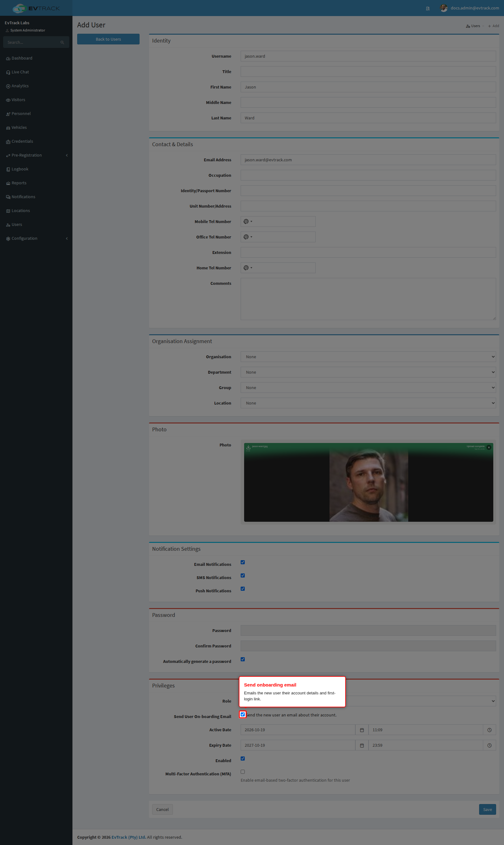The height and width of the screenshot is (845, 504).
Task: Open the Department dropdown
Action: (368, 372)
